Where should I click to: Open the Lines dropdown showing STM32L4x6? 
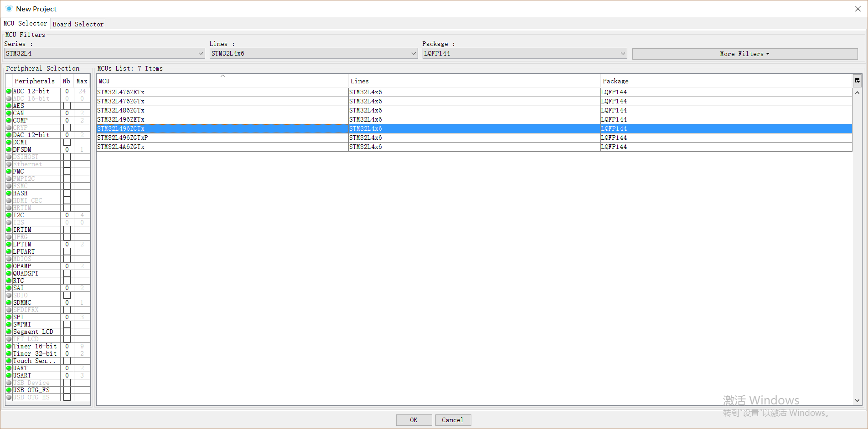[x=314, y=53]
